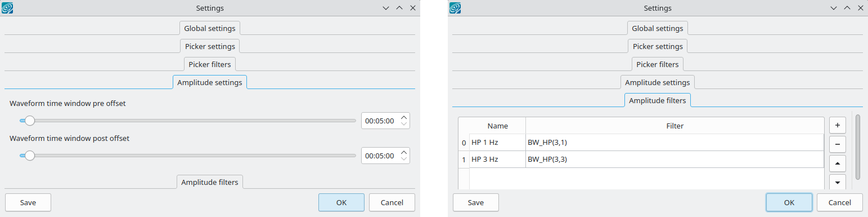Add a new filter row with plus button
Screen dimensions: 868x217
point(837,125)
